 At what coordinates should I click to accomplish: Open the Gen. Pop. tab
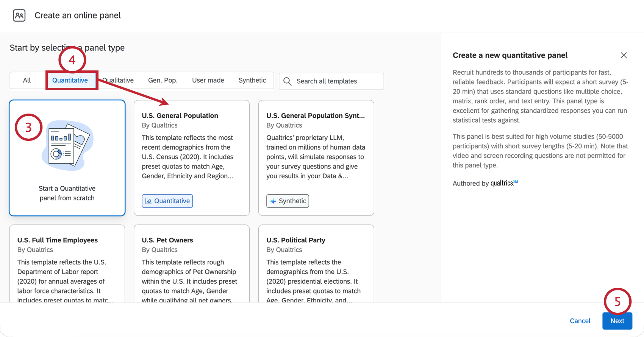coord(163,80)
